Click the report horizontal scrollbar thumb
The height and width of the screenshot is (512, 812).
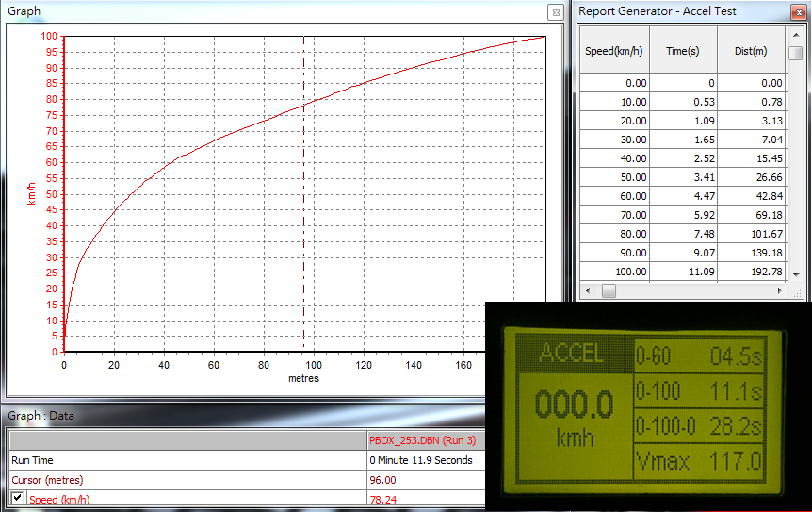(609, 290)
